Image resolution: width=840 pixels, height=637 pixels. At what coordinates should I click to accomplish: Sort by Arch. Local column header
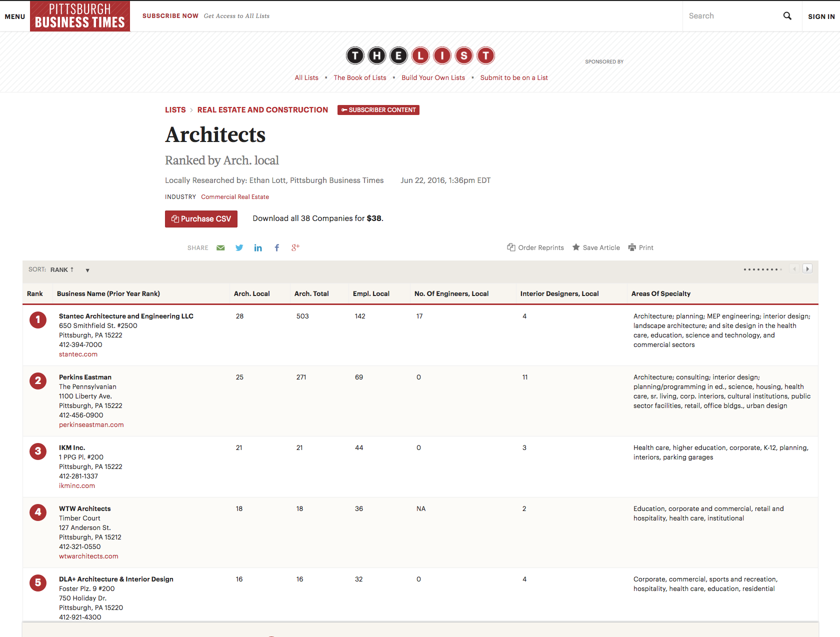(x=252, y=293)
